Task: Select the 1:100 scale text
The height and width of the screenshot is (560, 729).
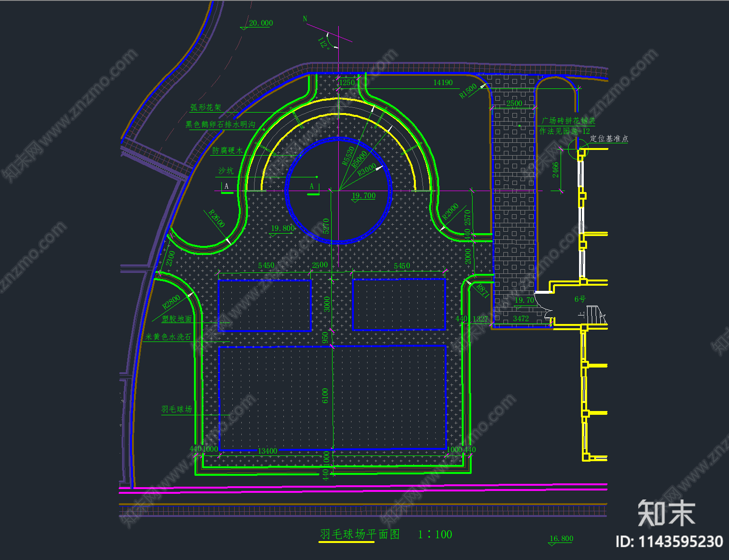Action: (x=435, y=534)
